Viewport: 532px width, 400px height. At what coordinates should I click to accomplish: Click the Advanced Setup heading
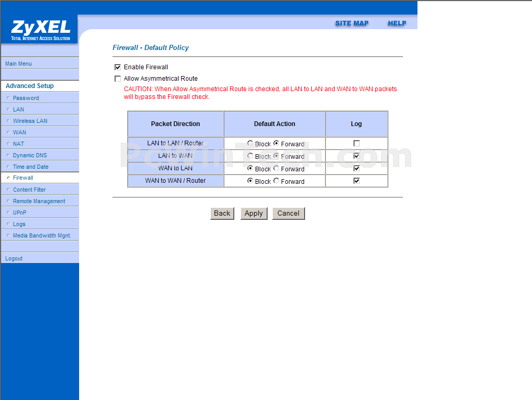click(x=30, y=86)
